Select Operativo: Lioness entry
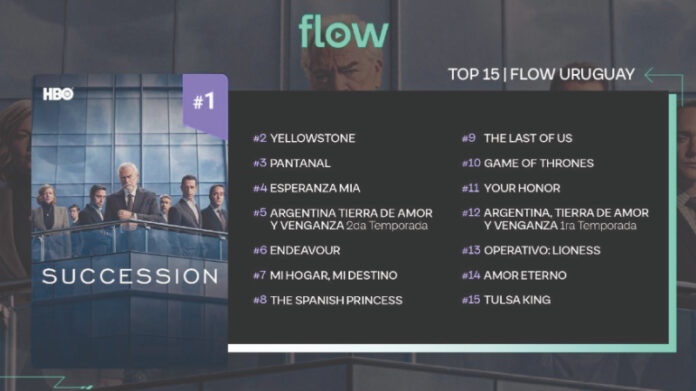 (531, 250)
